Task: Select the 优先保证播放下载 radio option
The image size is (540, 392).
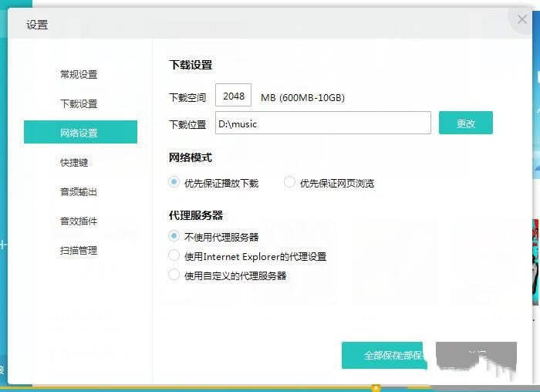Action: point(174,183)
